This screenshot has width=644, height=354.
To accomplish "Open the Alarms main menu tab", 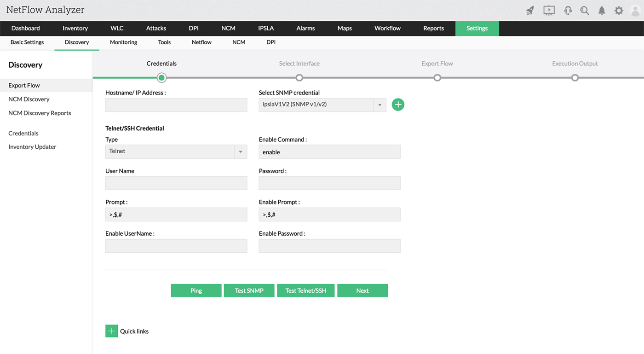I will (305, 29).
